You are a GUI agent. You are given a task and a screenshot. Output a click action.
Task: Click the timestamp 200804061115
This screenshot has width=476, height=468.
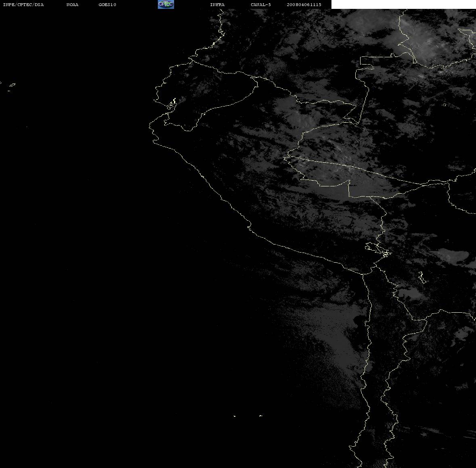coord(304,4)
